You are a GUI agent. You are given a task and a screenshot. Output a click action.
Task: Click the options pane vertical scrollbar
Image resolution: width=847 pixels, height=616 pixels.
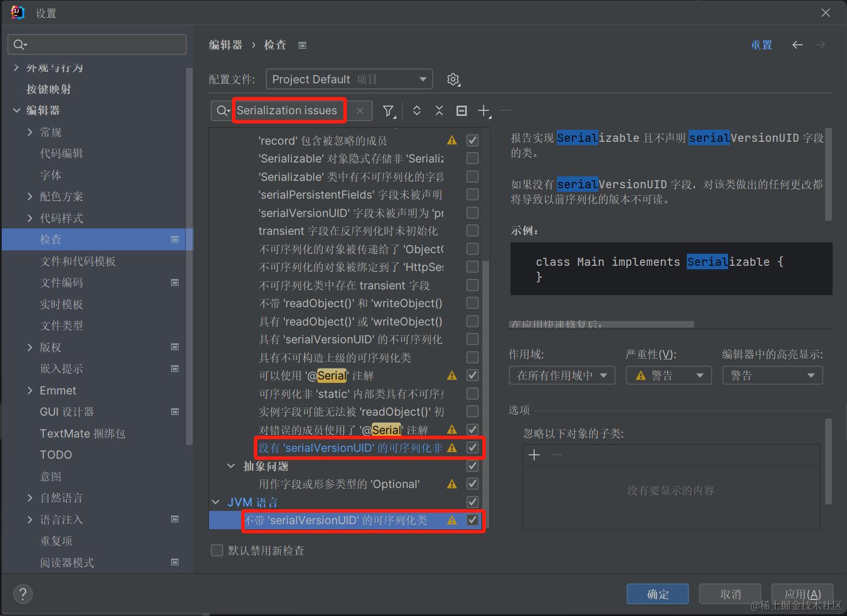(828, 461)
